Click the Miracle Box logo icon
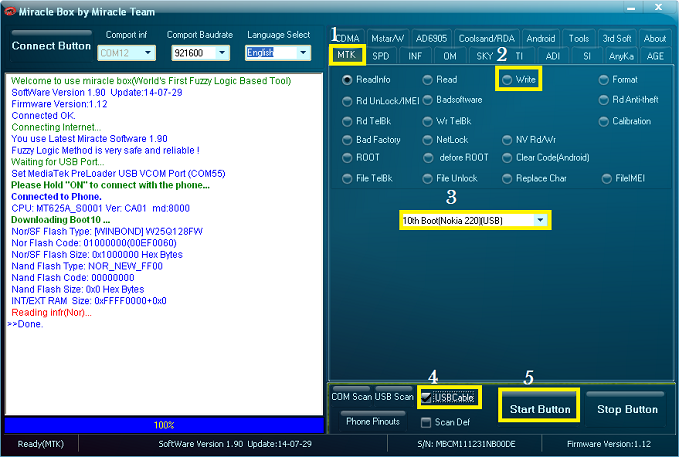This screenshot has height=457, width=679. 10,11
